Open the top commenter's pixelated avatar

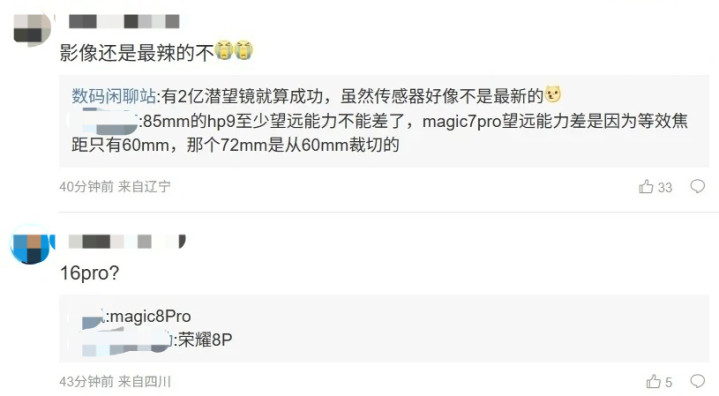[32, 29]
